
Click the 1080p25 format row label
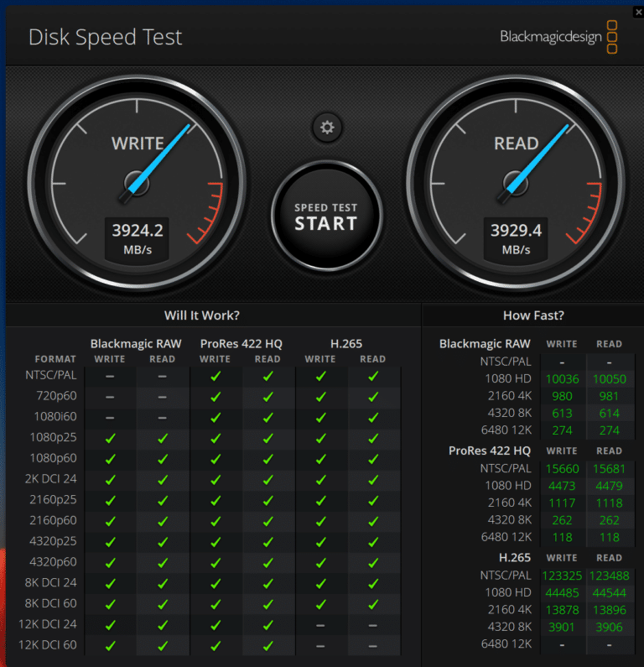coord(53,437)
